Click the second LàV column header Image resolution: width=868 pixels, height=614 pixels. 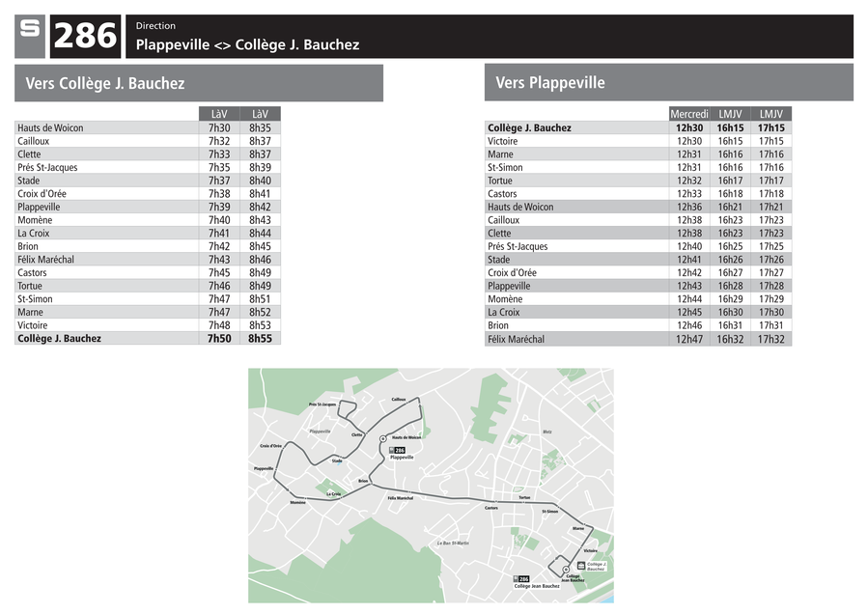tap(260, 114)
